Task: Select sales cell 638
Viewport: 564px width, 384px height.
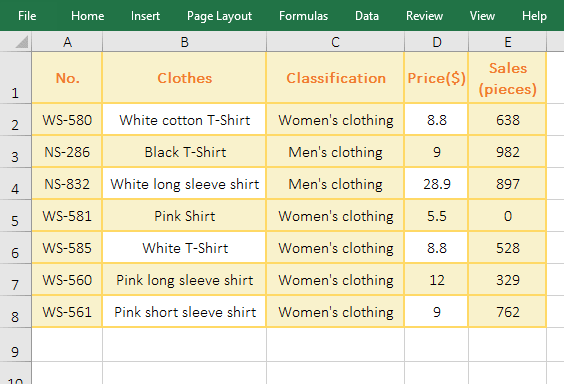Action: tap(508, 120)
